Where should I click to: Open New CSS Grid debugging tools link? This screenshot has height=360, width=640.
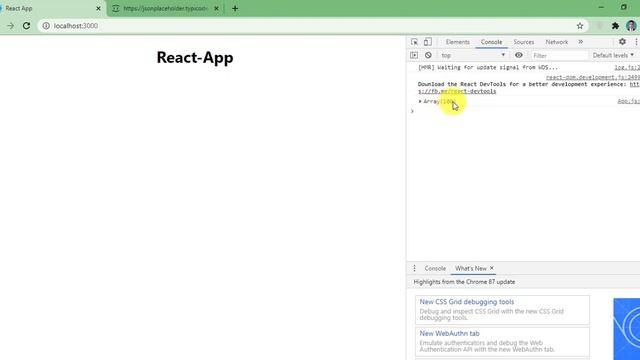467,302
